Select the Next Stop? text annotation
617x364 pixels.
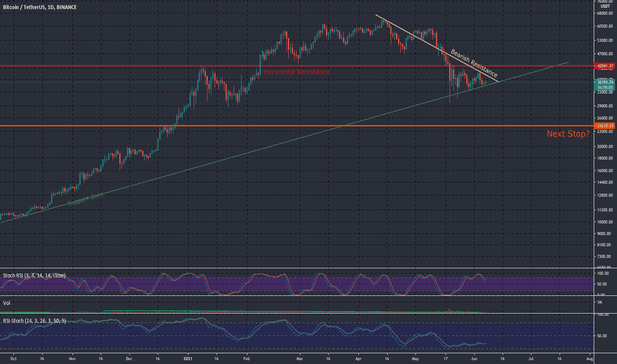[568, 134]
